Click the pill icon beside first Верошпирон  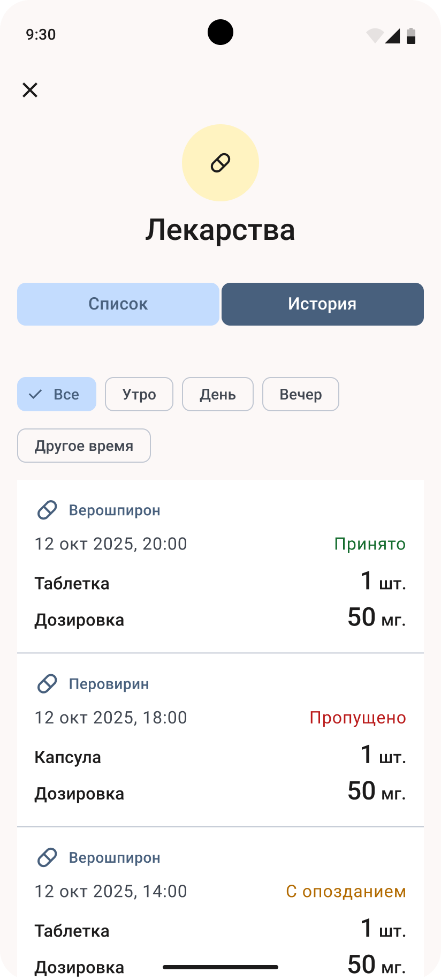(x=47, y=510)
